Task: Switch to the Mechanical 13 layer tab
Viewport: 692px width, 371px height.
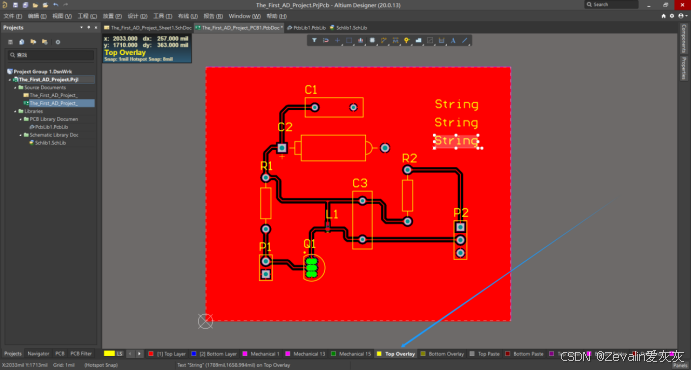Action: click(x=309, y=354)
